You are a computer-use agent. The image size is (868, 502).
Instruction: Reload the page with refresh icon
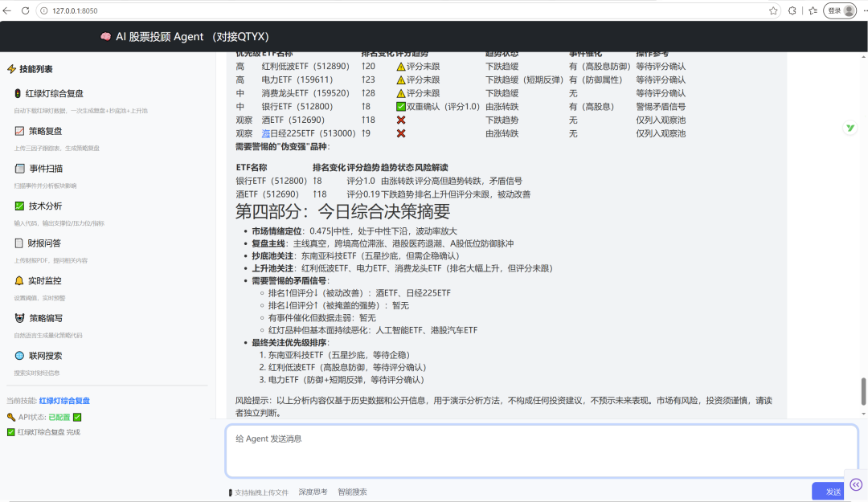tap(26, 10)
